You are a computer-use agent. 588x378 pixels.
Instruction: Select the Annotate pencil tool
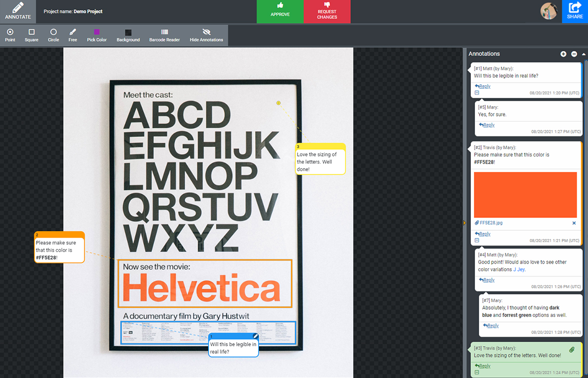click(17, 11)
